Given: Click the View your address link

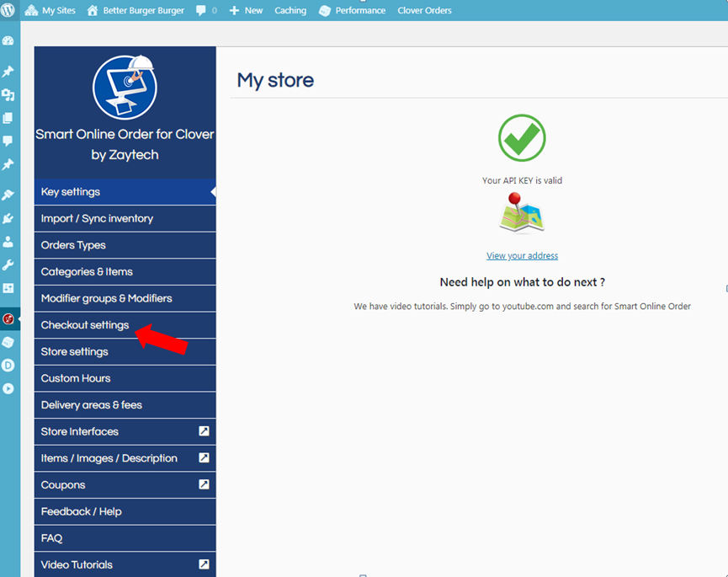Looking at the screenshot, I should pyautogui.click(x=522, y=255).
